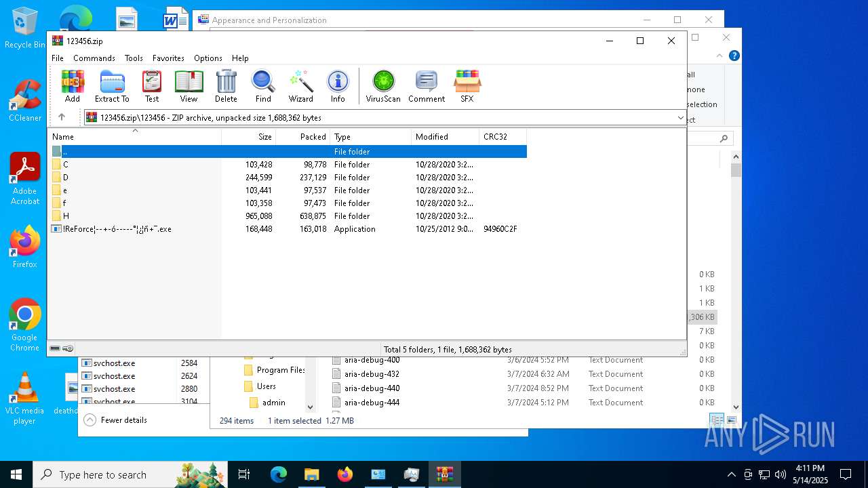The width and height of the screenshot is (868, 488).
Task: Go up one folder level arrow
Action: pos(62,117)
